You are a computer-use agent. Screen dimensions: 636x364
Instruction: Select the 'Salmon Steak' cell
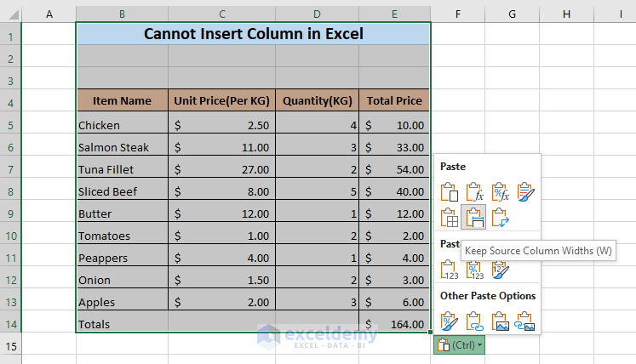click(122, 145)
